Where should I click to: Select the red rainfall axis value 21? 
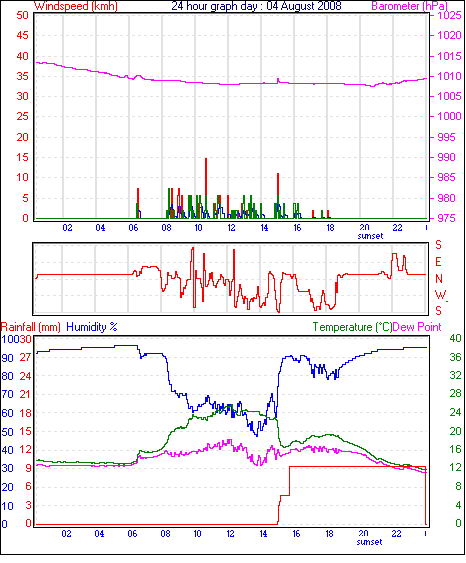(x=25, y=395)
